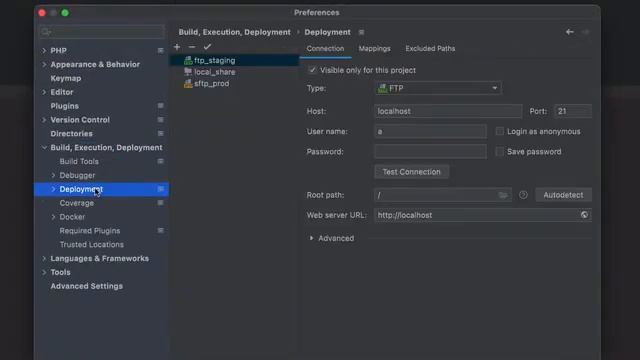Click project icon on PHP row
Image resolution: width=640 pixels, height=360 pixels.
click(160, 51)
